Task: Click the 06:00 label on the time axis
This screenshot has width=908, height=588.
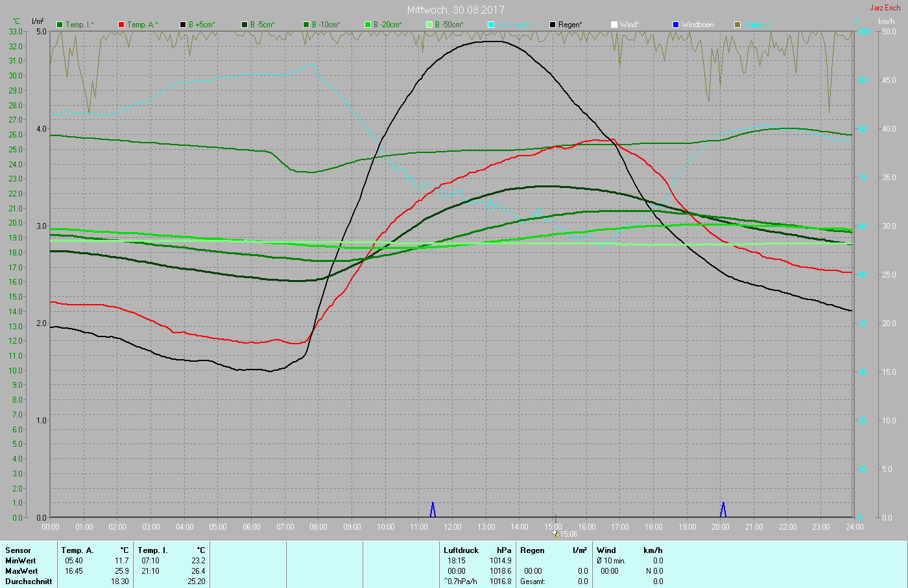Action: [252, 527]
